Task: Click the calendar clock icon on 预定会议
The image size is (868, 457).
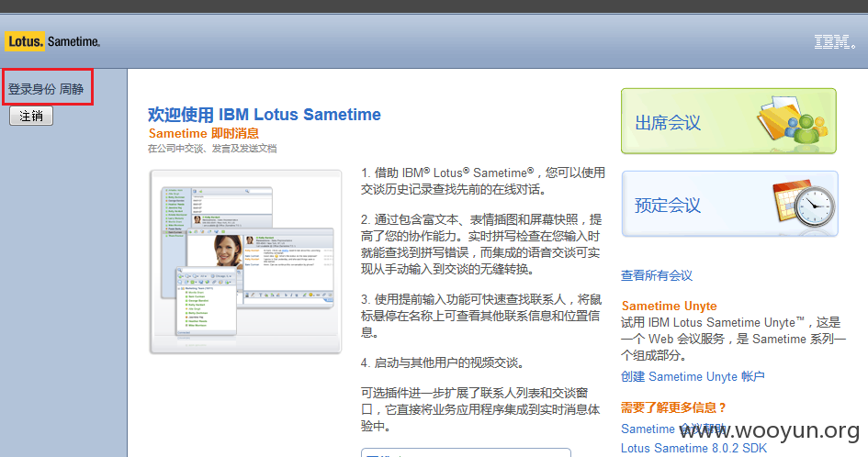Action: (x=803, y=204)
